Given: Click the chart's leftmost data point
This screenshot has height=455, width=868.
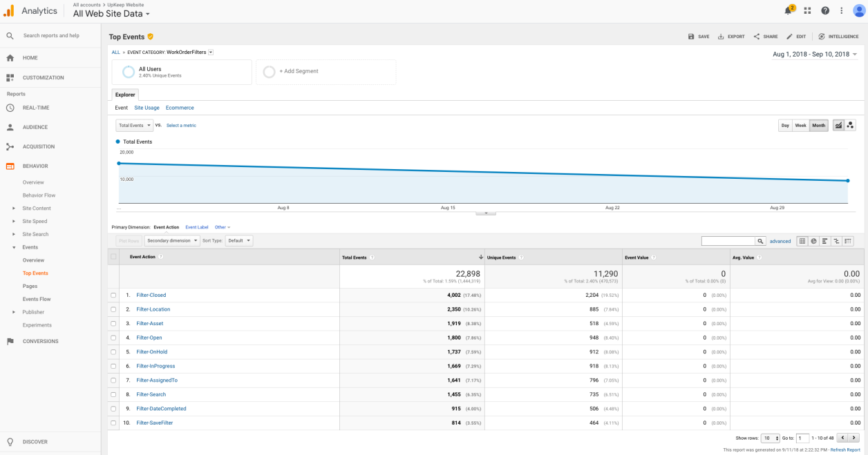Looking at the screenshot, I should tap(119, 164).
